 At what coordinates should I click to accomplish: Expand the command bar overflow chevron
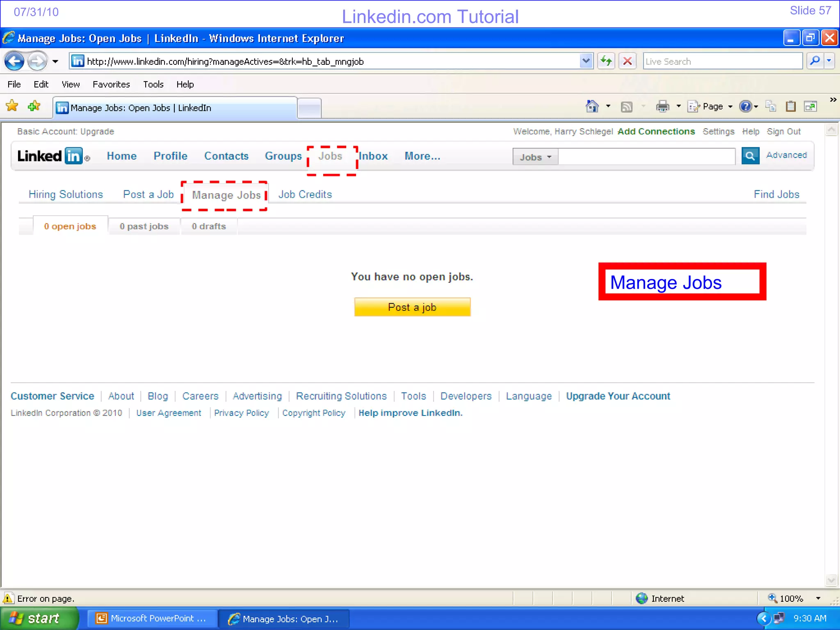(833, 100)
